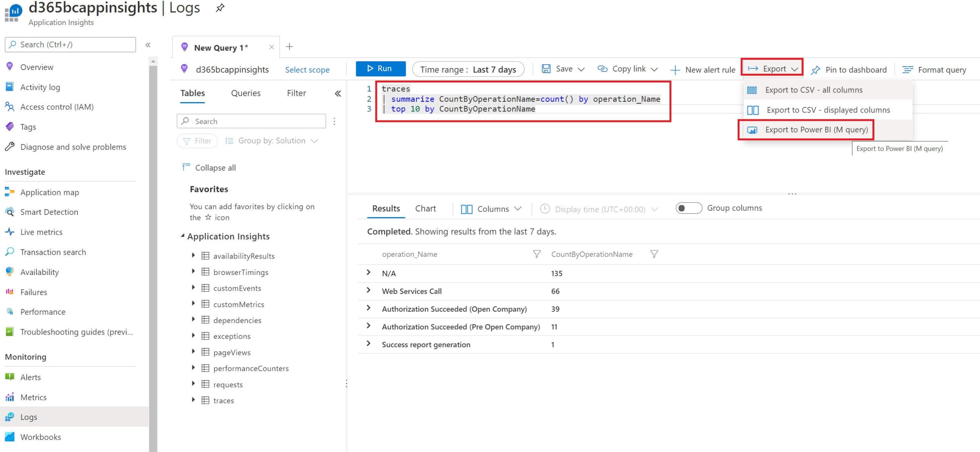Open Smart Detection
Screen dimensions: 980x452
pyautogui.click(x=49, y=212)
